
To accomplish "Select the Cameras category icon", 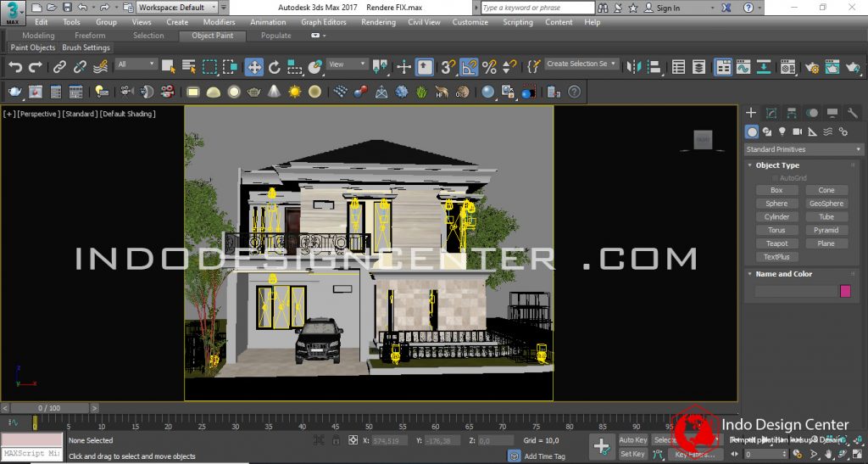I will [x=797, y=131].
